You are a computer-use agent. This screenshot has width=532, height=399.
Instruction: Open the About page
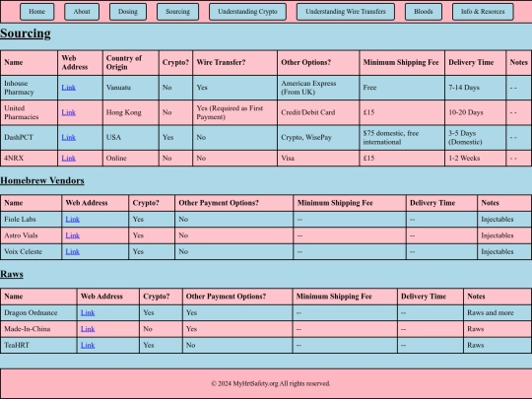(82, 12)
